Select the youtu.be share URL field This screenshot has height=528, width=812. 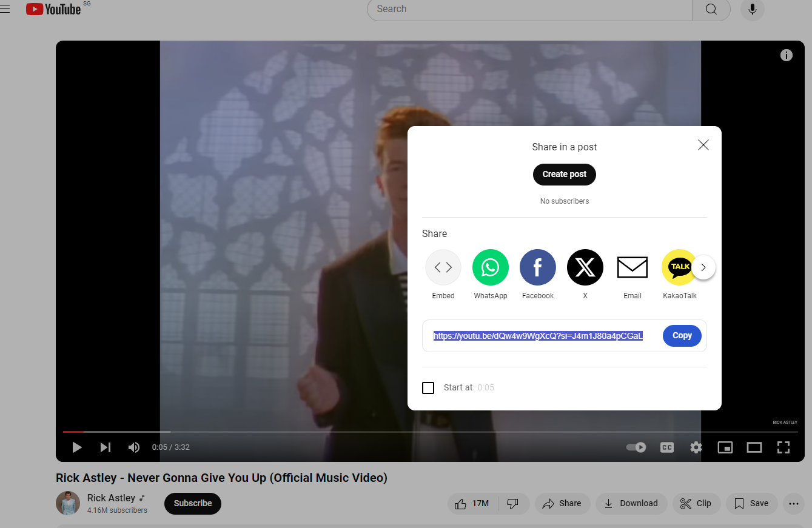click(x=538, y=336)
